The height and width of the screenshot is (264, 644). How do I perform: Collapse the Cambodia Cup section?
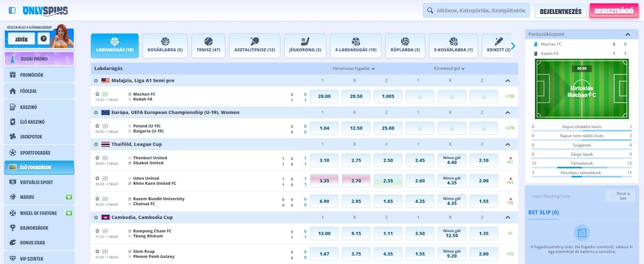pos(507,217)
